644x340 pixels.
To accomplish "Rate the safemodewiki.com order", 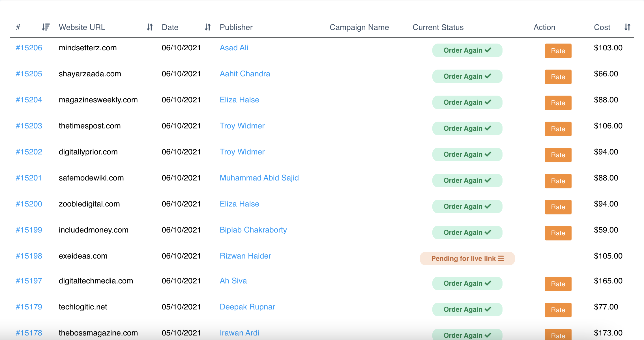I will [x=558, y=181].
